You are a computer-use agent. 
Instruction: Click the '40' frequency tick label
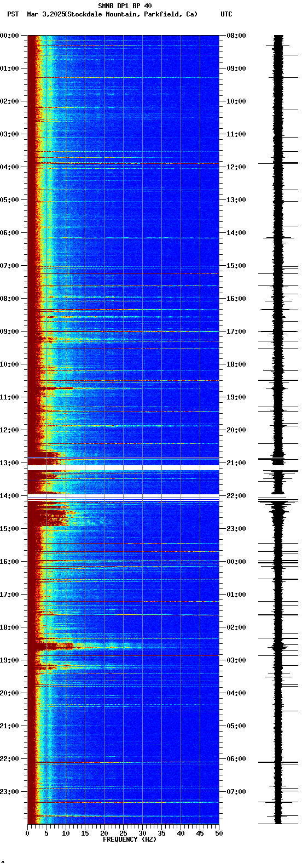click(x=181, y=833)
